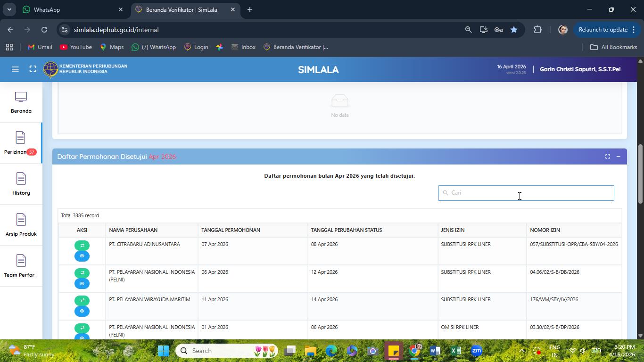Switch to the WhatsApp browser tab
This screenshot has width=644, height=362.
pos(72,9)
